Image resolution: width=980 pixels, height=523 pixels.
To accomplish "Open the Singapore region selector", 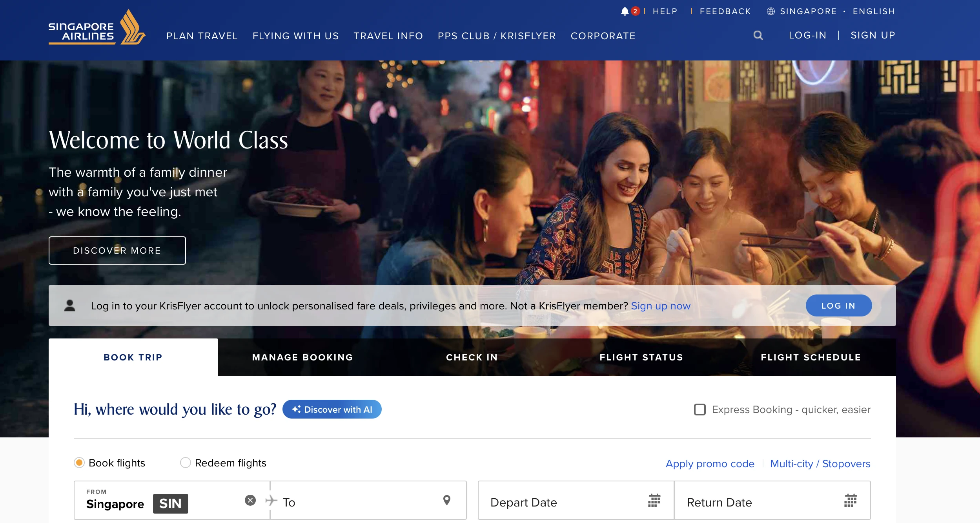I will pyautogui.click(x=808, y=11).
